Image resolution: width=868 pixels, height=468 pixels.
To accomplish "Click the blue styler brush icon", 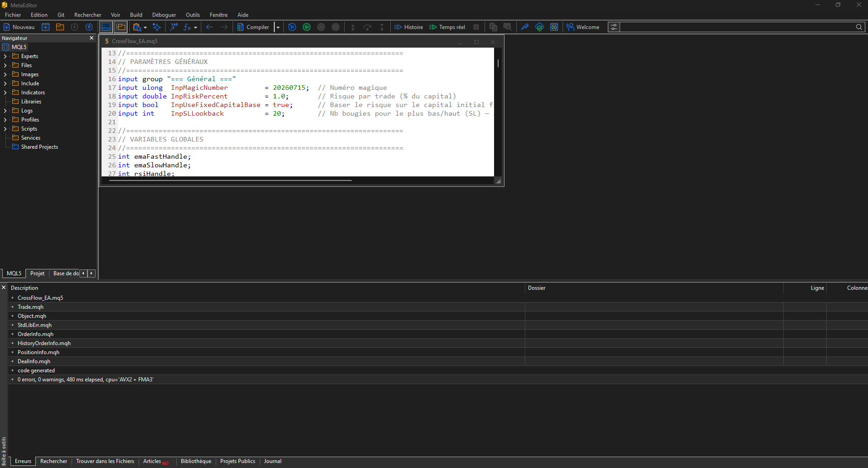I will (x=525, y=27).
